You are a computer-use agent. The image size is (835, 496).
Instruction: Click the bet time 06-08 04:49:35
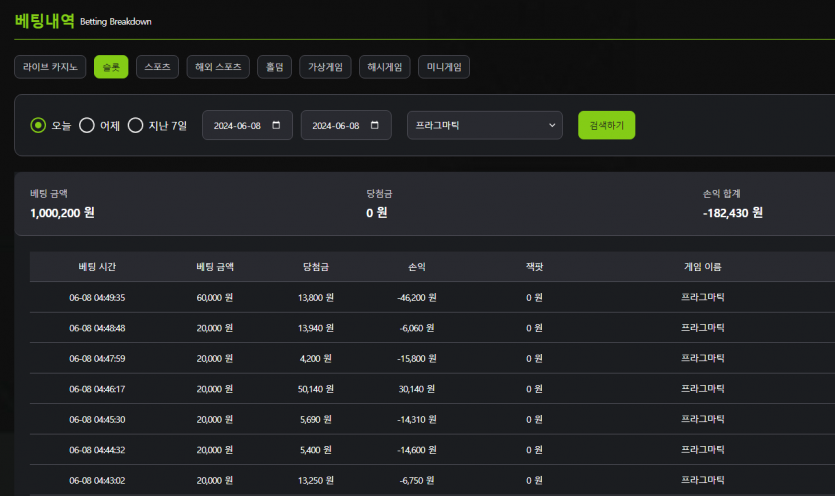pos(97,298)
